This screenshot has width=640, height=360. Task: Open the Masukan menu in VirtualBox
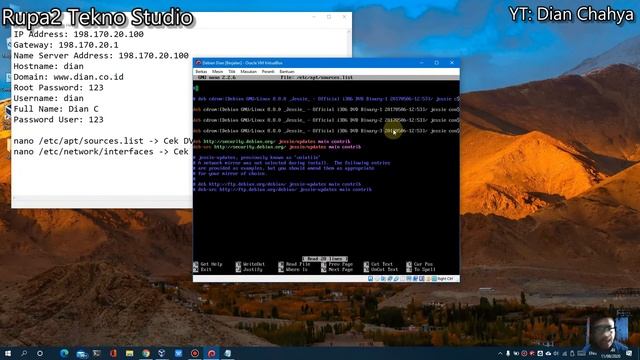[248, 71]
